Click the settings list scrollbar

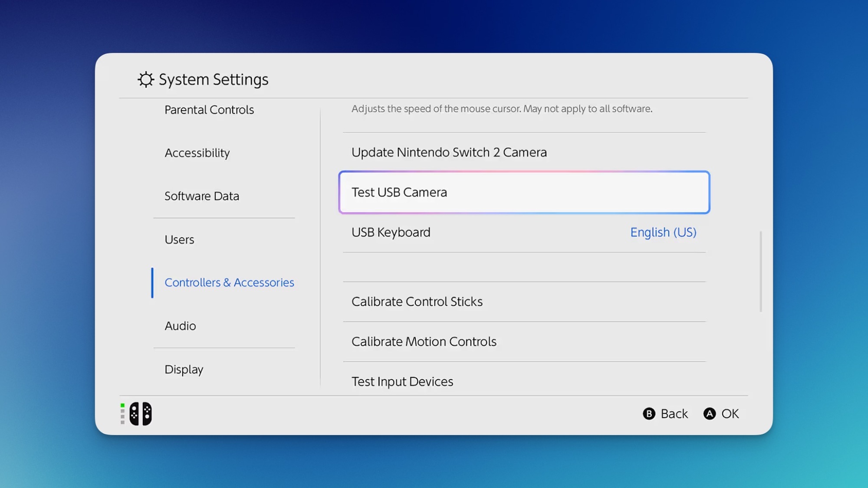coord(760,271)
